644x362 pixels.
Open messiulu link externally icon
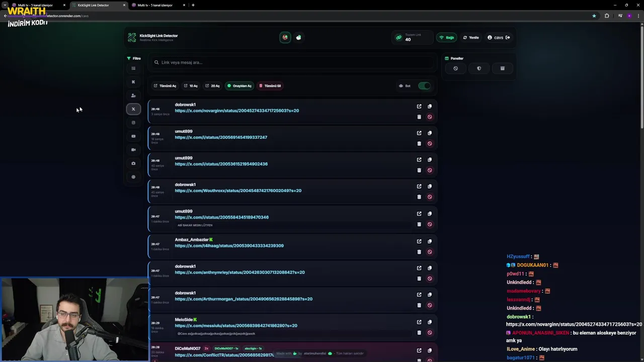coord(419,322)
